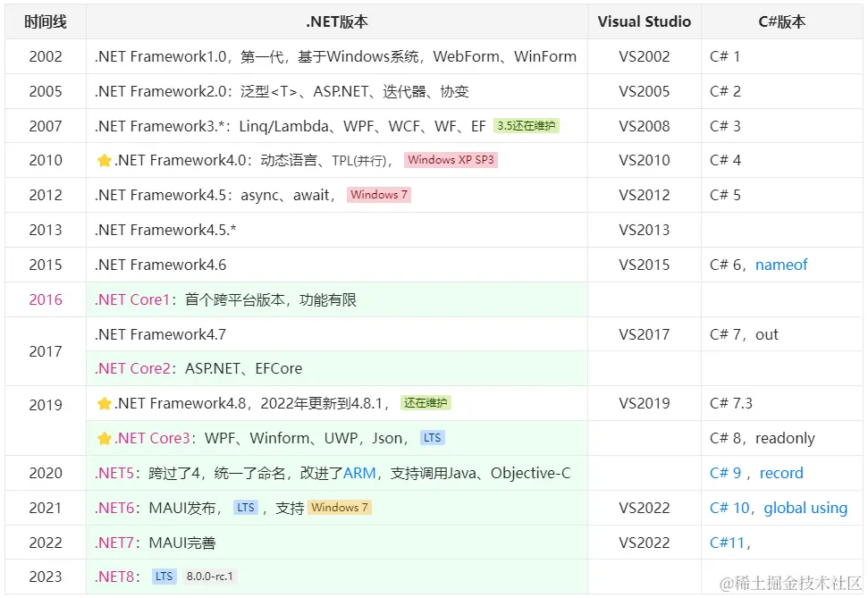Viewport: 868px width, 598px height.
Task: Click the .NET Core1 highlighted text
Action: point(132,299)
